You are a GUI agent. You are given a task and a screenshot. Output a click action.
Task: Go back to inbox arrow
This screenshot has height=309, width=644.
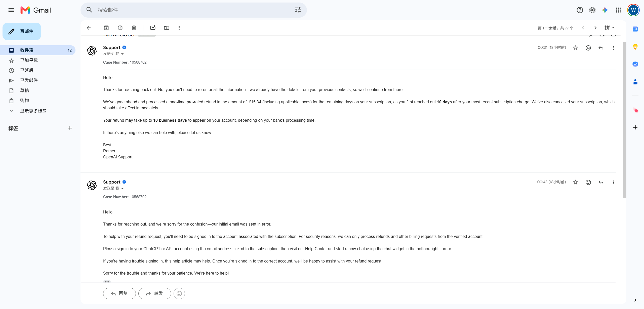coord(89,28)
